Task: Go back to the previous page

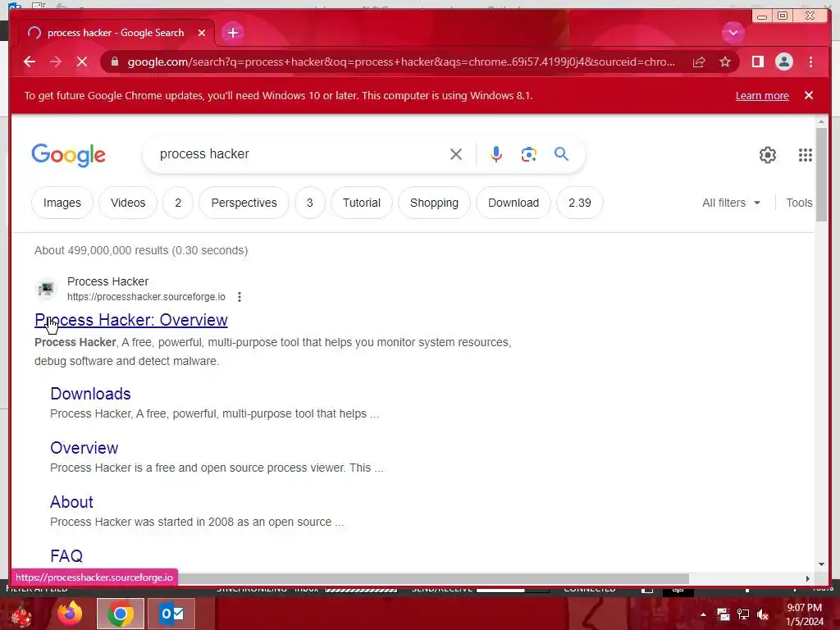Action: 30,62
